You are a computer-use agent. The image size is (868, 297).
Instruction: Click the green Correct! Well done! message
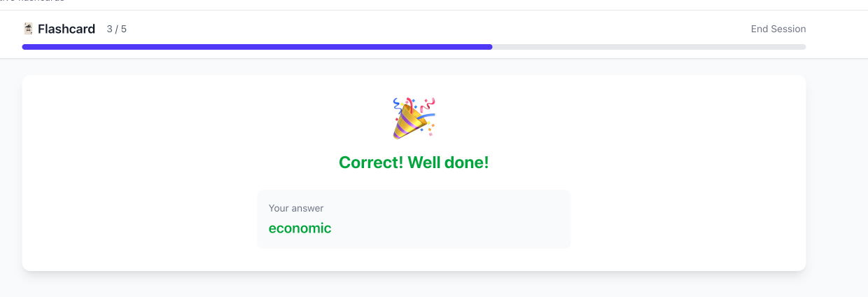tap(414, 163)
